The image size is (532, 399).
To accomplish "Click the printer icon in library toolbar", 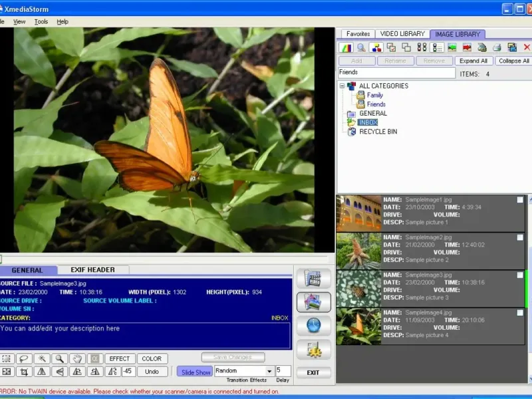I will tap(496, 47).
